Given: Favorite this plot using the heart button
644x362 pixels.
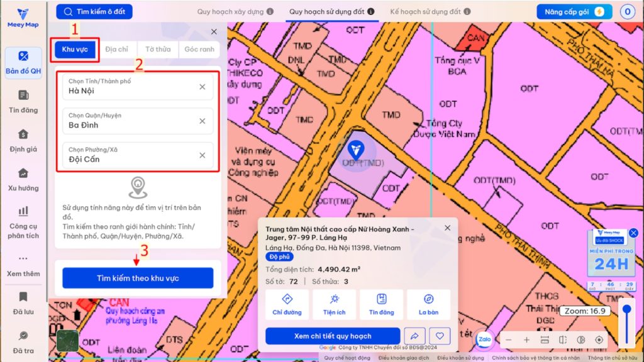Looking at the screenshot, I should coord(440,336).
